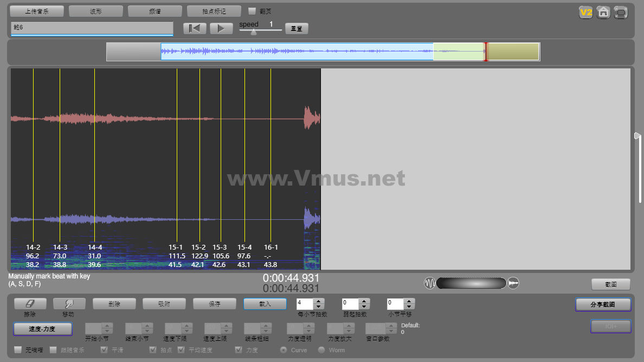Go to the home page icon

(603, 12)
